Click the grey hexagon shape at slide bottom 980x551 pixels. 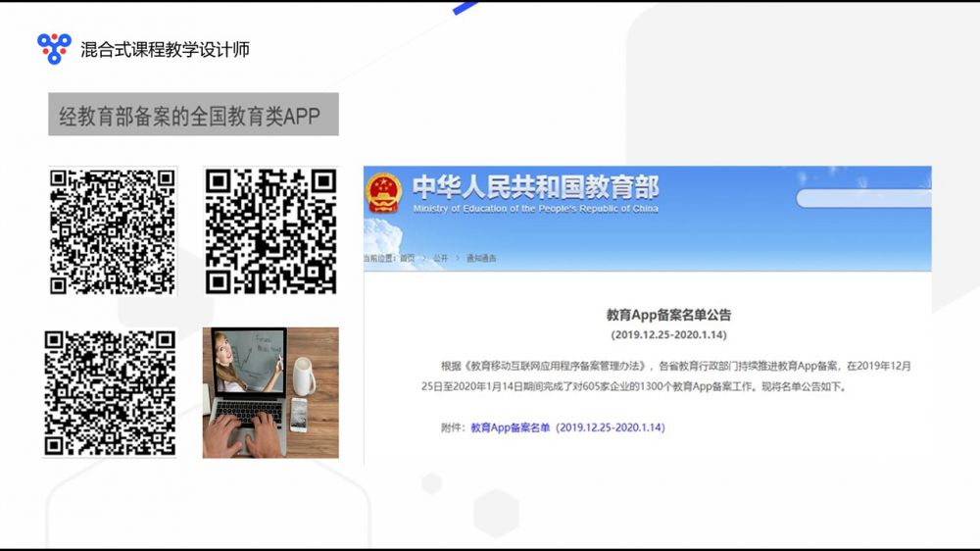pos(496,512)
